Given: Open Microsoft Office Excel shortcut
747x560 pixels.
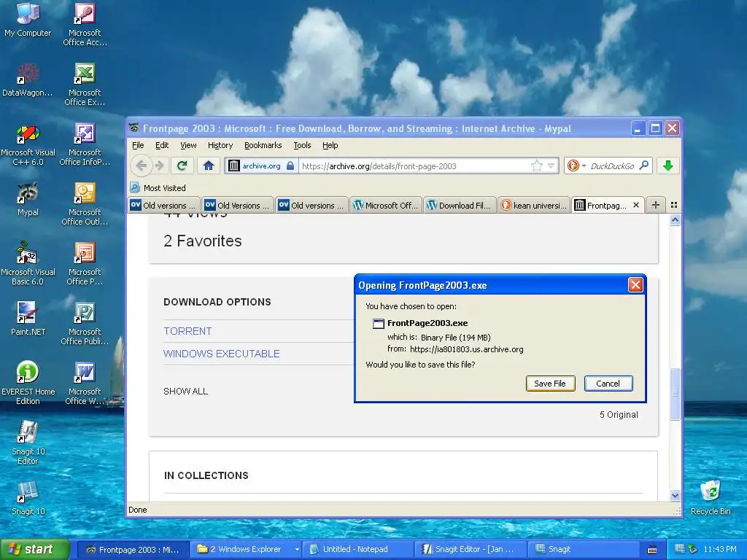Looking at the screenshot, I should 85,84.
